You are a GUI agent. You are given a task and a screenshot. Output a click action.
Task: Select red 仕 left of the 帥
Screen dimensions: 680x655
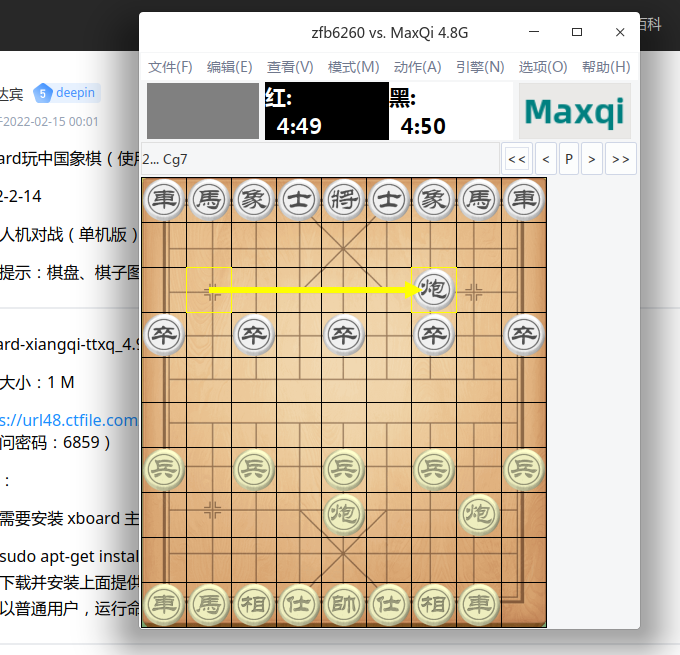[x=299, y=605]
